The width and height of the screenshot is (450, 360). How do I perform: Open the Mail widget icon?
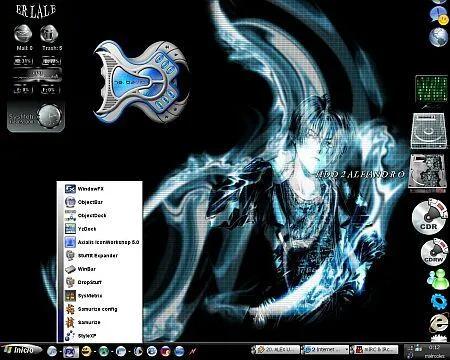(x=23, y=33)
